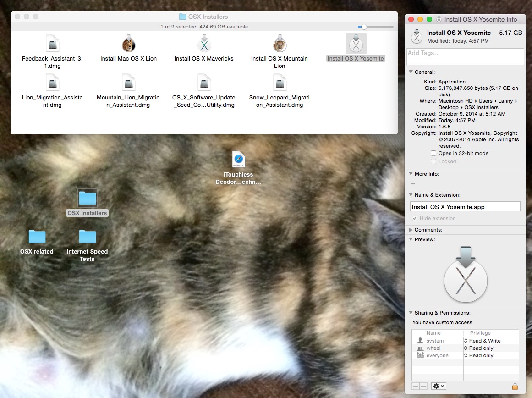Screen dimensions: 532x398
Task: Select OS_X_Software_Update_Seed dmg icon
Action: (x=204, y=83)
